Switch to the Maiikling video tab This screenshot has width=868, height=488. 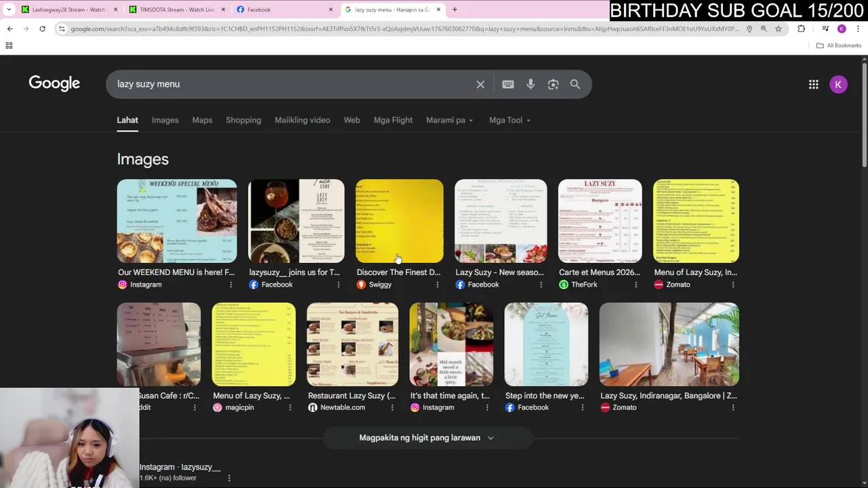302,120
